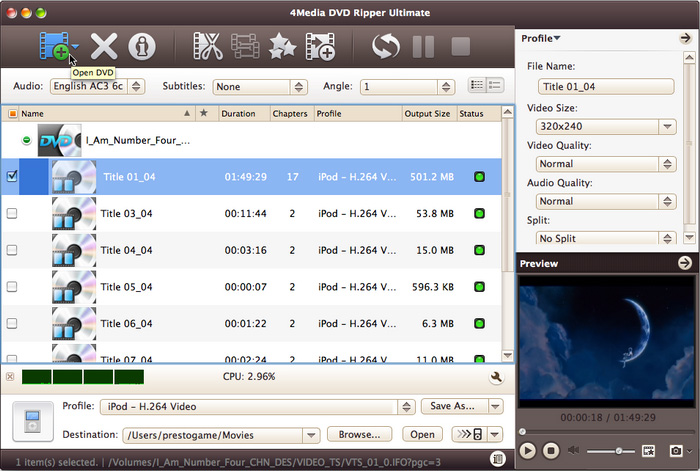Open the dropdown arrow beside Save As
The width and height of the screenshot is (700, 471).
tap(496, 406)
